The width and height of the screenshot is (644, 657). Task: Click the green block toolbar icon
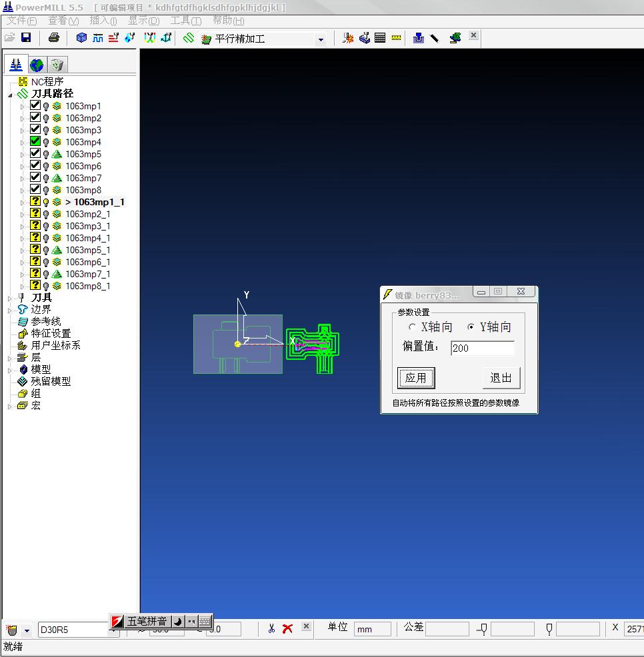(455, 38)
